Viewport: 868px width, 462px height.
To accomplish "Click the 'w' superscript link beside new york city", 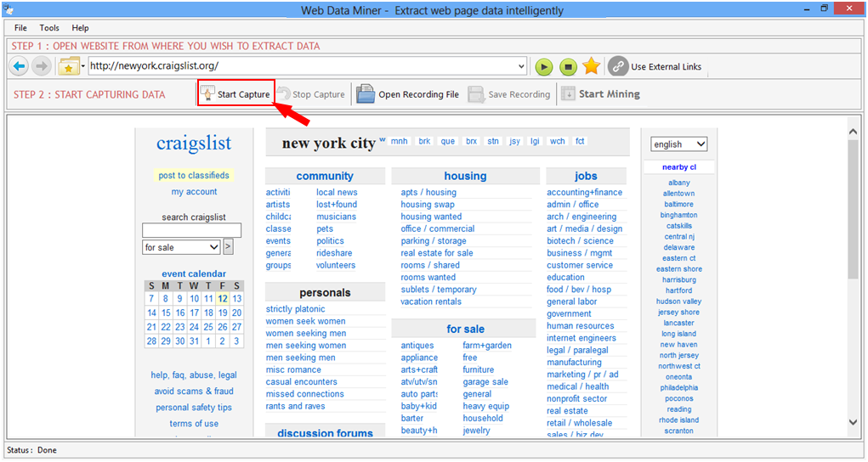I will [x=383, y=139].
